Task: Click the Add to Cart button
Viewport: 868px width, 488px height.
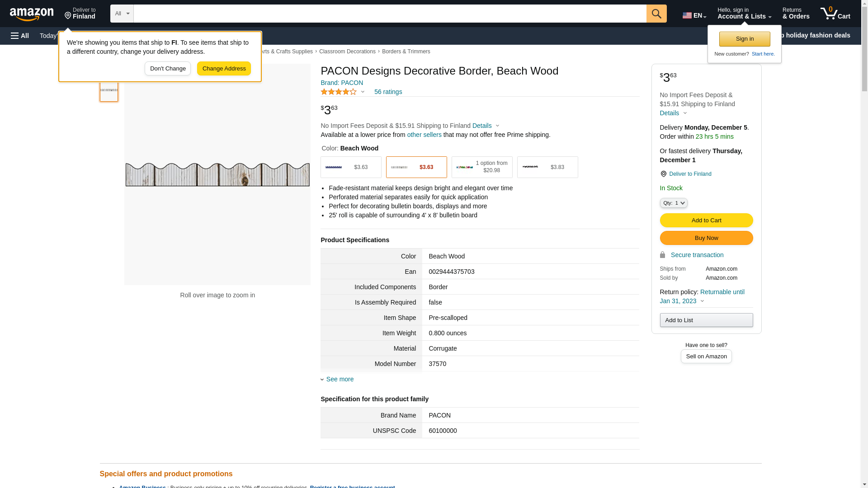Action: pos(706,221)
